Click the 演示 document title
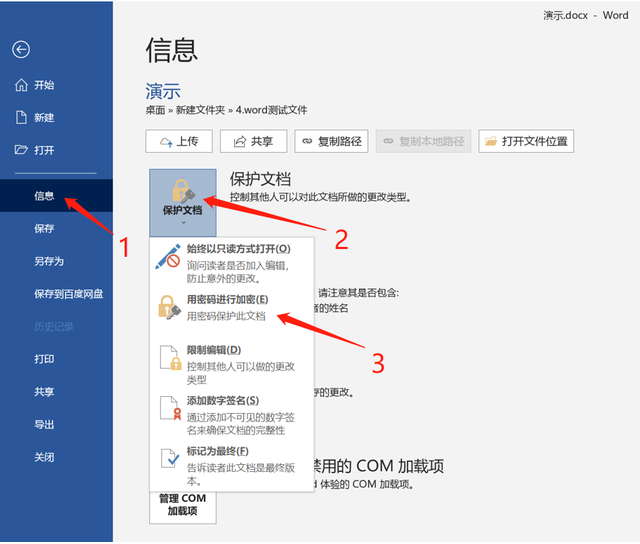Image resolution: width=640 pixels, height=544 pixels. (163, 91)
